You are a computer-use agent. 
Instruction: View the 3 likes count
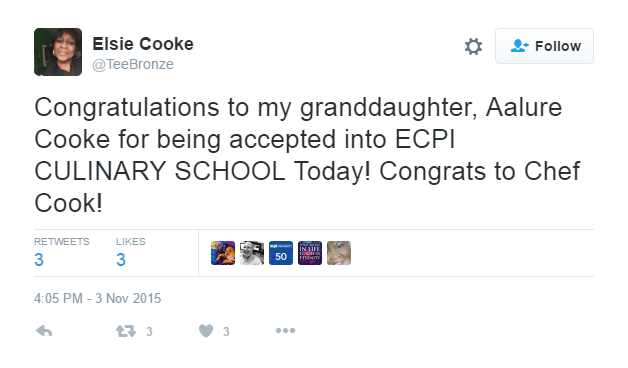(x=131, y=252)
